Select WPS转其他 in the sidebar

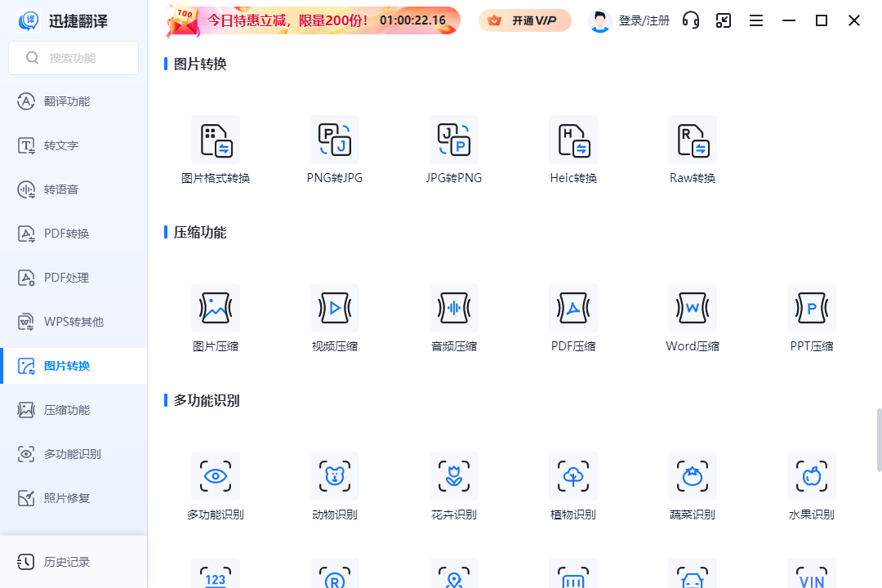[73, 322]
